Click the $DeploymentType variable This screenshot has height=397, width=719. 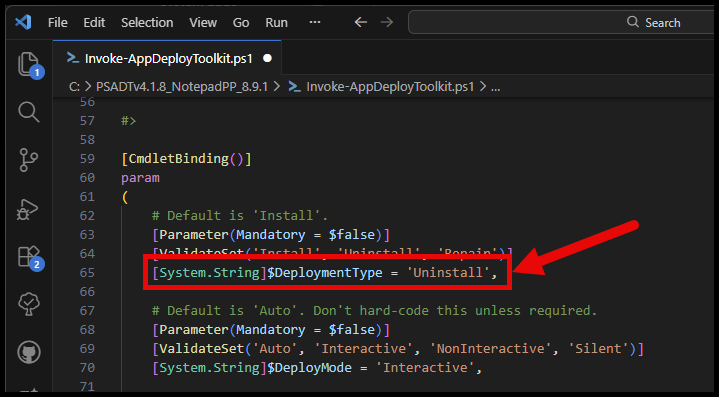coord(325,273)
